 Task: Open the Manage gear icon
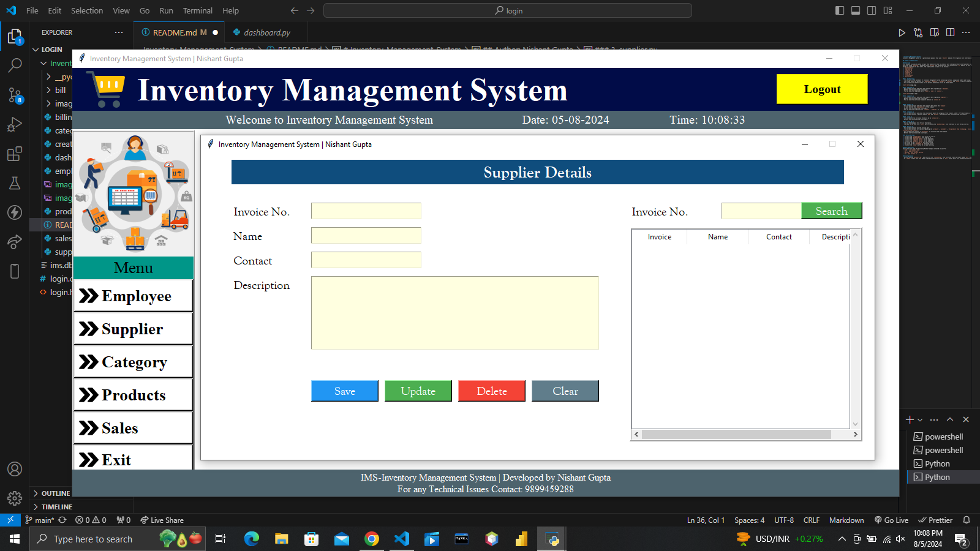(x=15, y=498)
